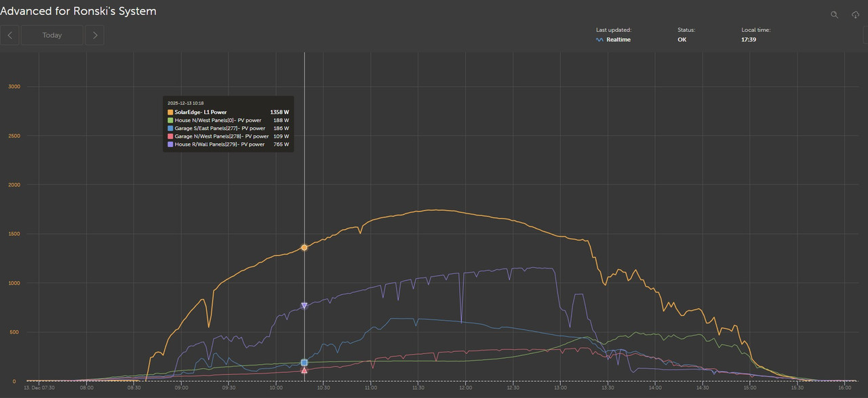The width and height of the screenshot is (868, 398).
Task: Click the 109 W tooltip value
Action: coord(281,136)
